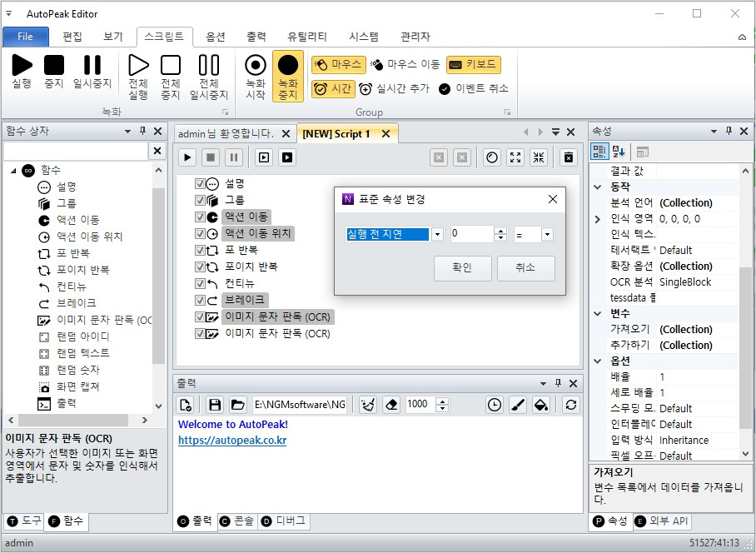This screenshot has width=756, height=553.
Task: Click 이벤트 취소 in the ribbon
Action: [x=474, y=88]
